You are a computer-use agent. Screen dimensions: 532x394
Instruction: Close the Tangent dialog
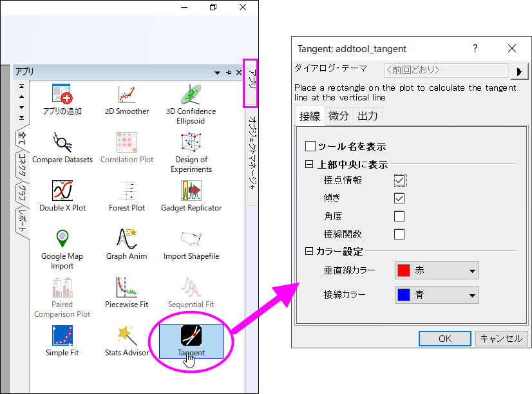[512, 48]
